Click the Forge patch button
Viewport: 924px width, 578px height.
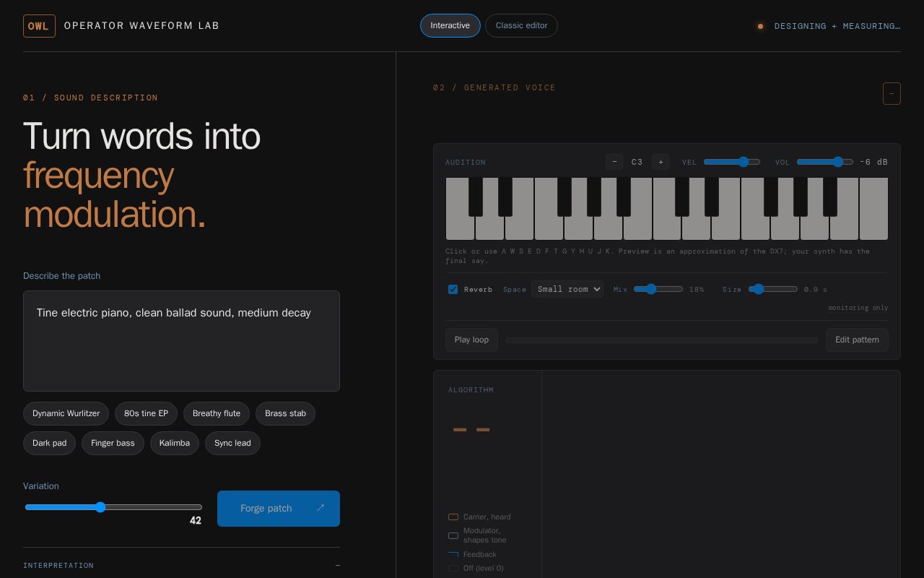(279, 509)
